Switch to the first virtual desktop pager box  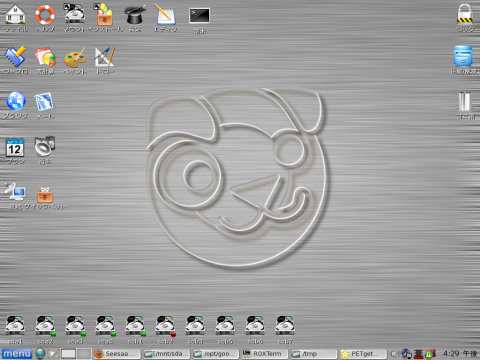tap(68, 354)
